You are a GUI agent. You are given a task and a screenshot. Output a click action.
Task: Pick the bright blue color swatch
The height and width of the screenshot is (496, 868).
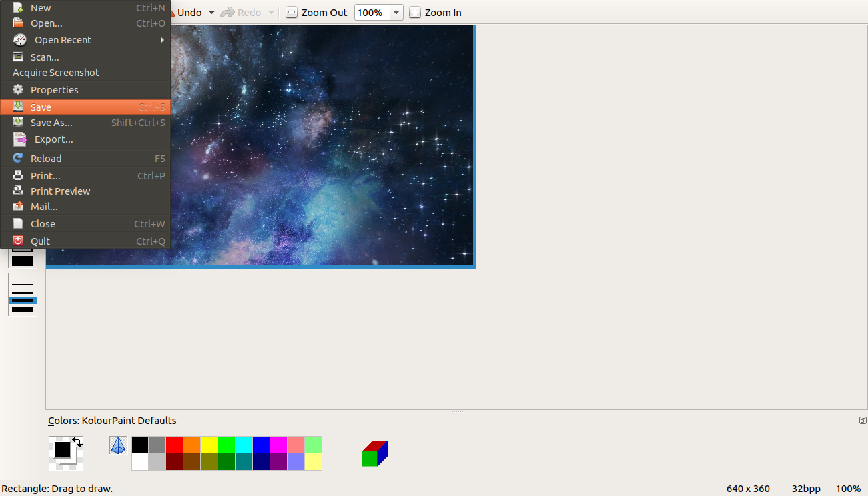pyautogui.click(x=262, y=445)
